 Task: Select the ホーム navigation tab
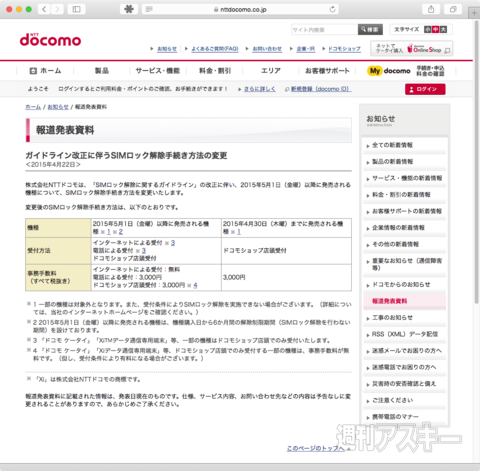coord(45,71)
